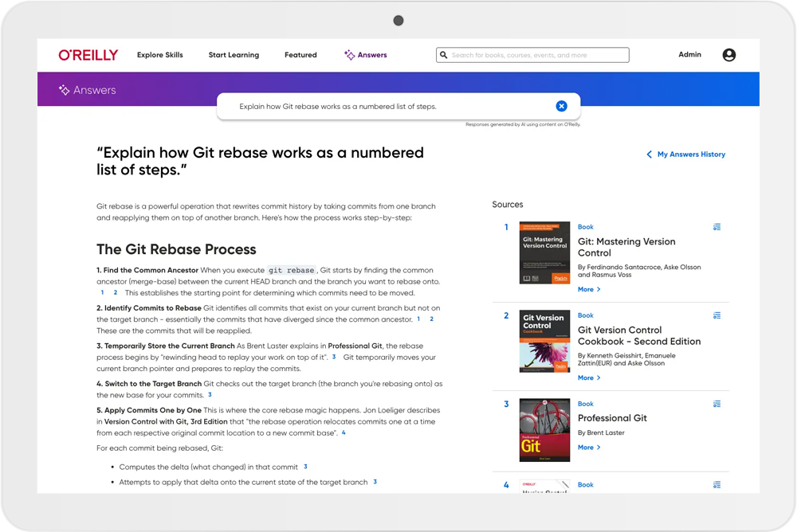Expand More under Professional Git

click(x=589, y=448)
